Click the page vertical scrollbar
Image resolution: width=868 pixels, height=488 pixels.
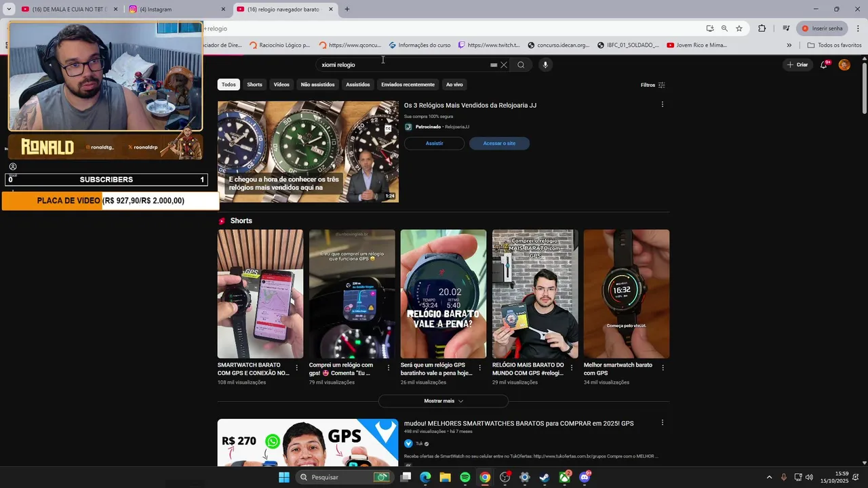pyautogui.click(x=864, y=88)
